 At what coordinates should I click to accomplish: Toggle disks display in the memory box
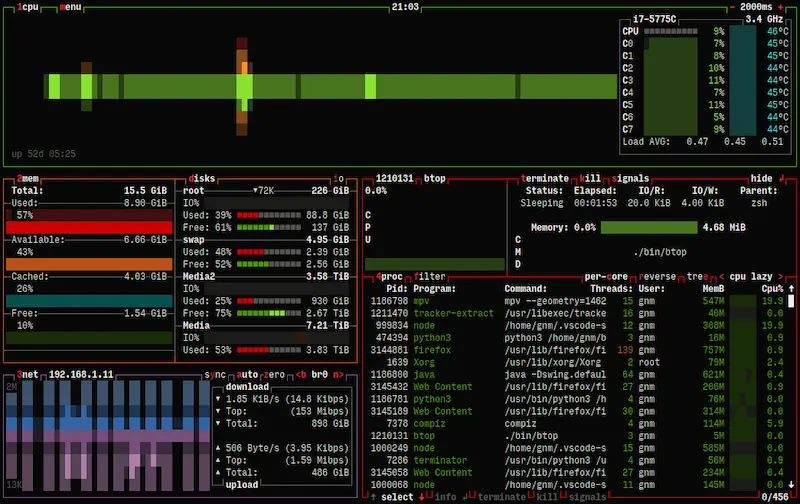202,179
